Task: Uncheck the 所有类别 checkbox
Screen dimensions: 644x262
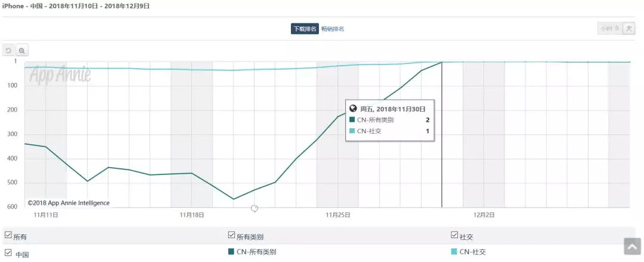Action: (x=232, y=236)
